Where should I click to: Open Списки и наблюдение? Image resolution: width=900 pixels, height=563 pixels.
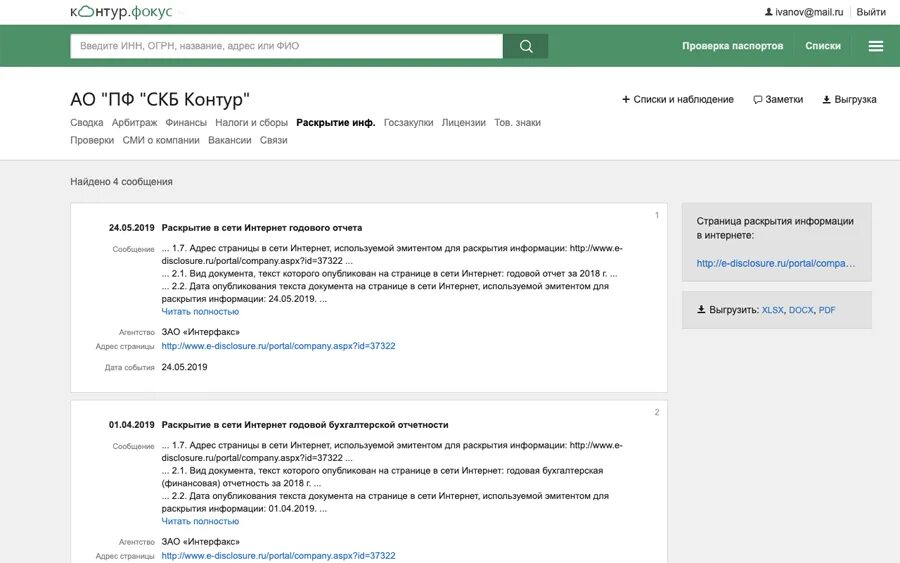683,99
